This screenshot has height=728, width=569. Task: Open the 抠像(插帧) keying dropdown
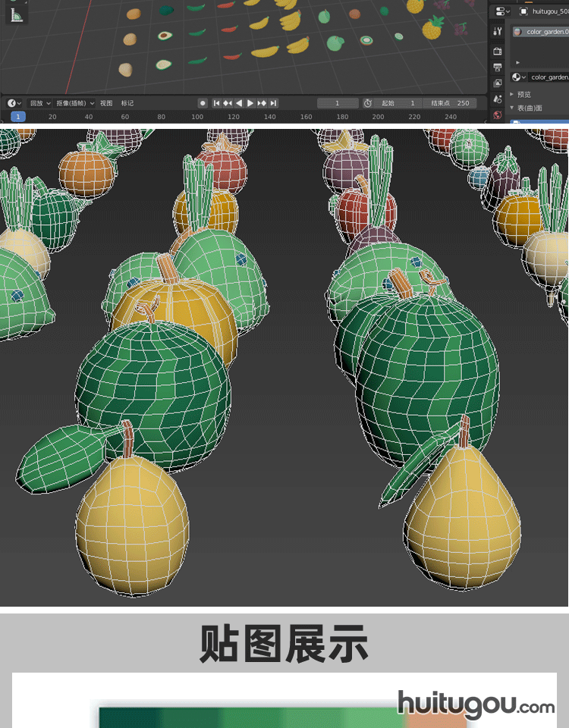coord(75,103)
